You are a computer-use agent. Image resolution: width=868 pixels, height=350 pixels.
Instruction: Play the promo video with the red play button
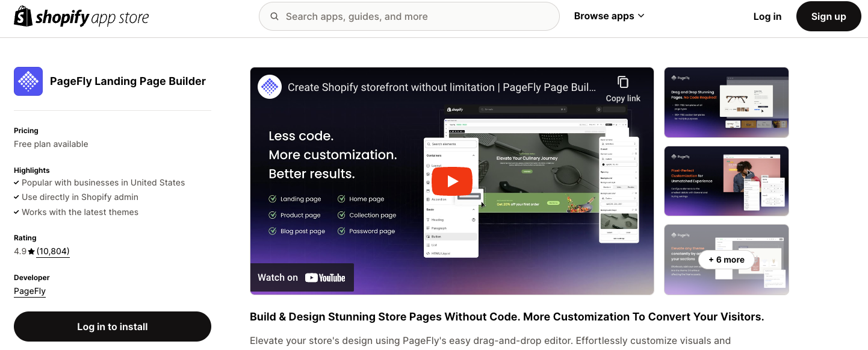[x=451, y=181]
